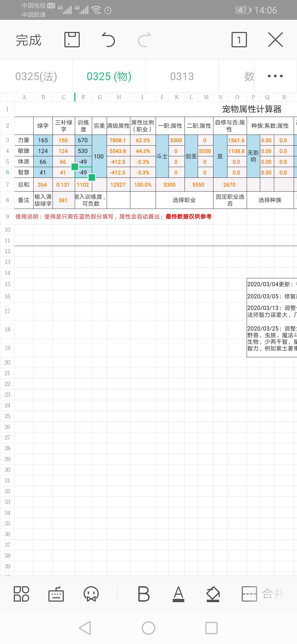Select column header H
This screenshot has width=297, height=644.
coord(119,97)
